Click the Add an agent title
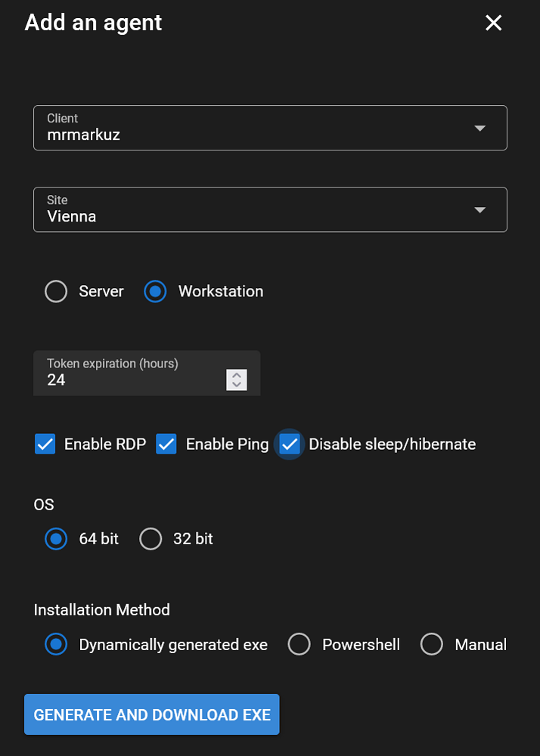Image resolution: width=540 pixels, height=756 pixels. (93, 23)
